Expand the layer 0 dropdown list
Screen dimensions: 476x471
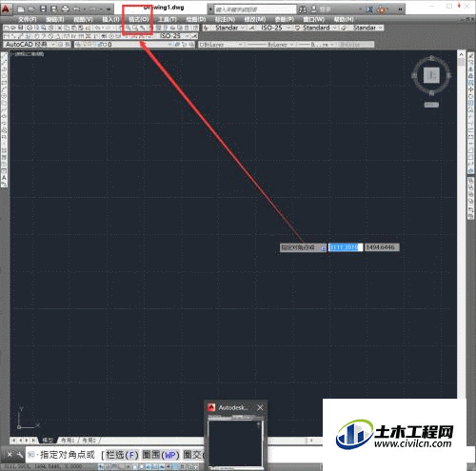(169, 45)
